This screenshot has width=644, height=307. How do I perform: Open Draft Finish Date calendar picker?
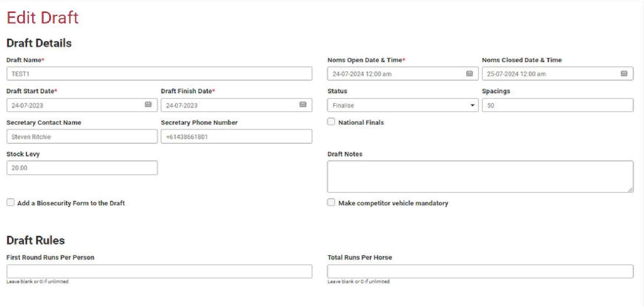click(303, 104)
